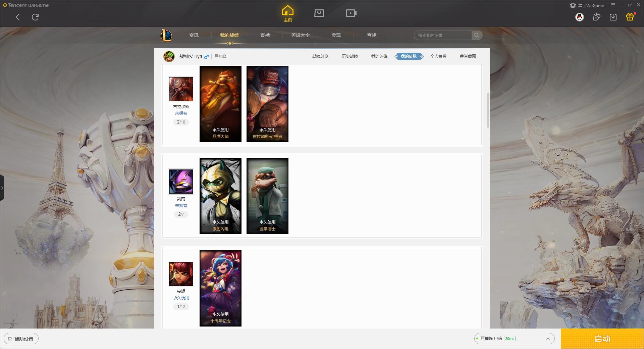Click the summoner profile avatar
The image size is (644, 349).
pyautogui.click(x=169, y=56)
